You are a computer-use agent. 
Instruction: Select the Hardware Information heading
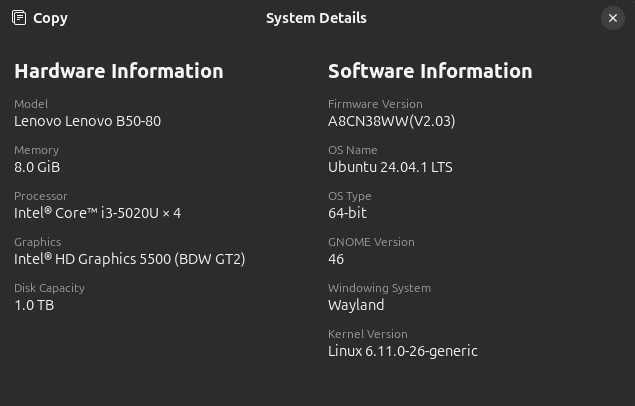[x=119, y=71]
